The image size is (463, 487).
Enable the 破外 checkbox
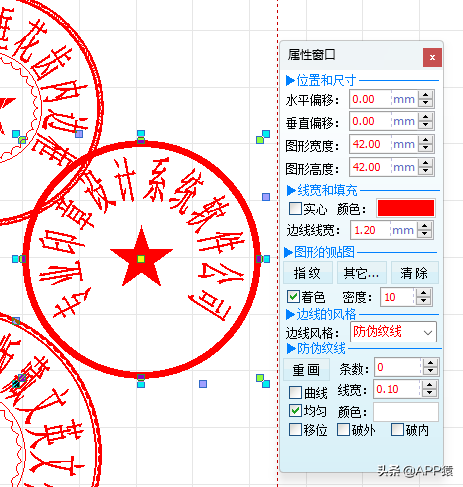(343, 430)
